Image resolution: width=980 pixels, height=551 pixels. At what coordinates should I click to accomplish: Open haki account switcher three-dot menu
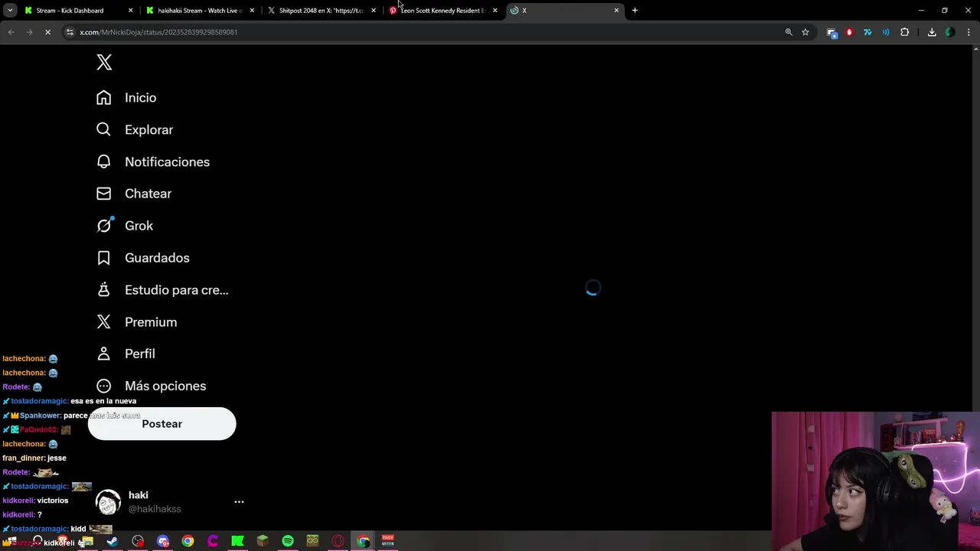point(239,502)
